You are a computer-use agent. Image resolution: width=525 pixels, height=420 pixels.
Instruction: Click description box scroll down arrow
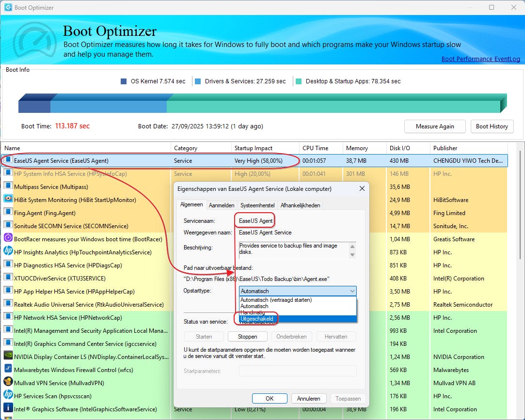click(x=352, y=255)
